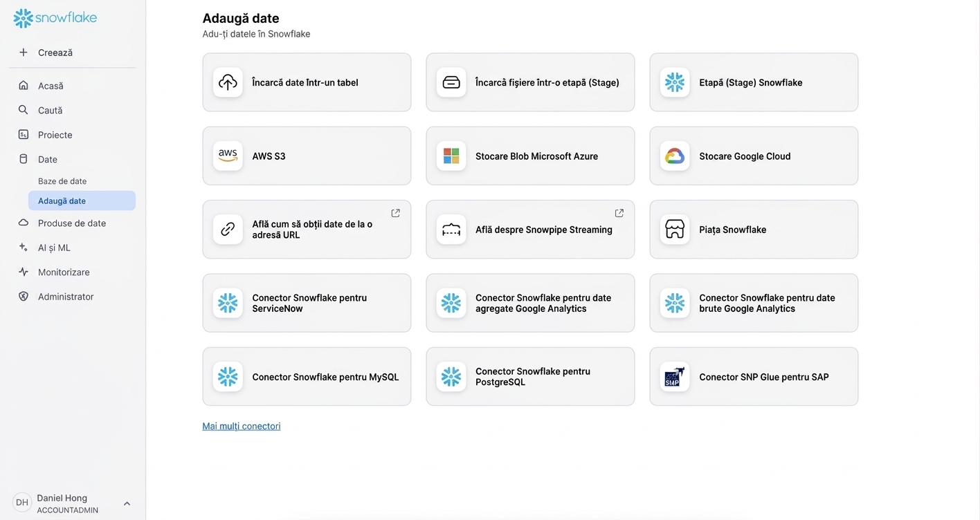Click the stage icon for Încarcă fișiere într-o etapă
980x520 pixels.
point(451,82)
